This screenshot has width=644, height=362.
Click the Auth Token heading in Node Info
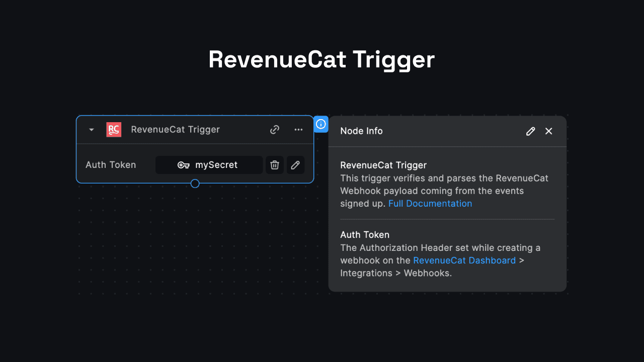click(x=365, y=235)
